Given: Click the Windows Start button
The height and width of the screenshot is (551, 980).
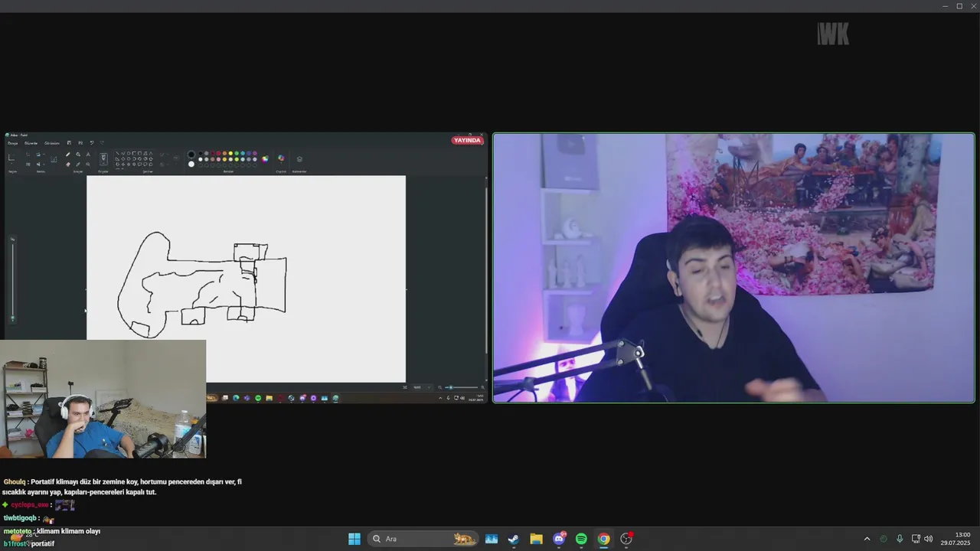Looking at the screenshot, I should coord(354,539).
